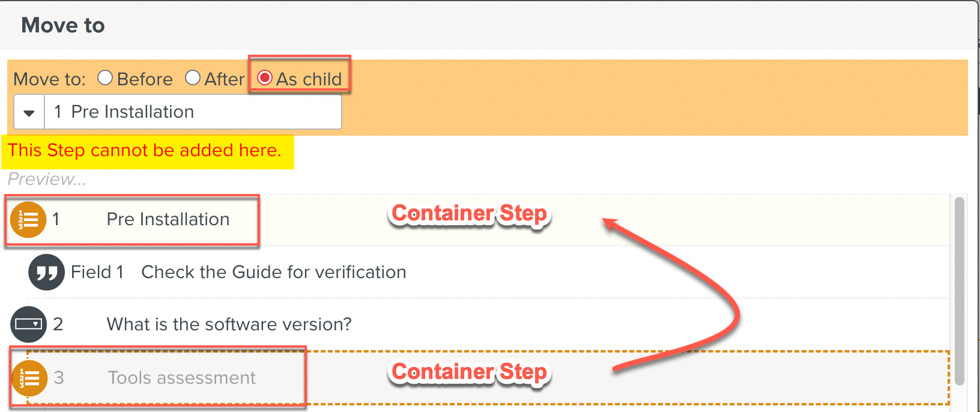Select the After radio button
The image size is (980, 412).
[x=193, y=77]
